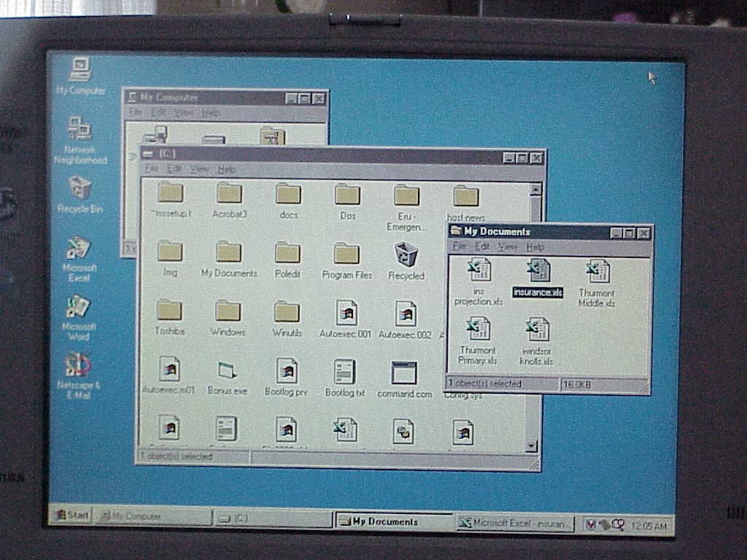Switch to My Computer taskbar button

(152, 516)
